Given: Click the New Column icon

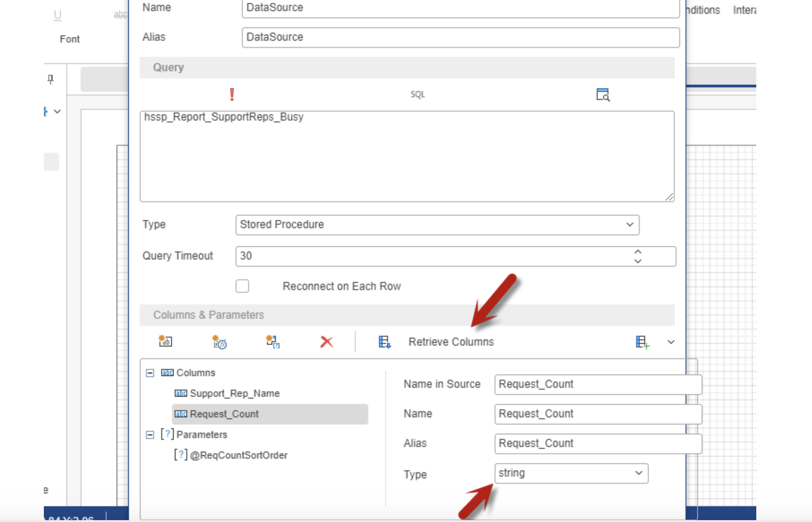Looking at the screenshot, I should point(165,341).
